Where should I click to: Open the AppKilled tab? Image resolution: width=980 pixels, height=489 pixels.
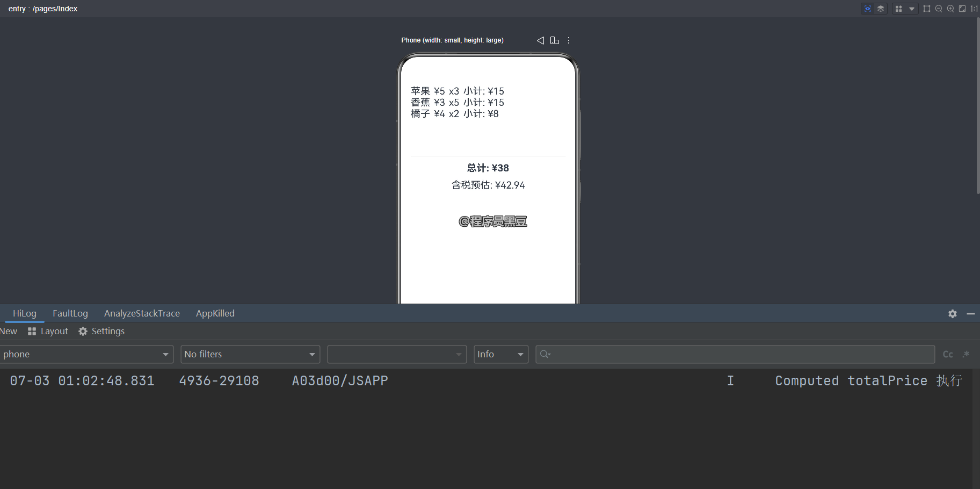pos(215,313)
